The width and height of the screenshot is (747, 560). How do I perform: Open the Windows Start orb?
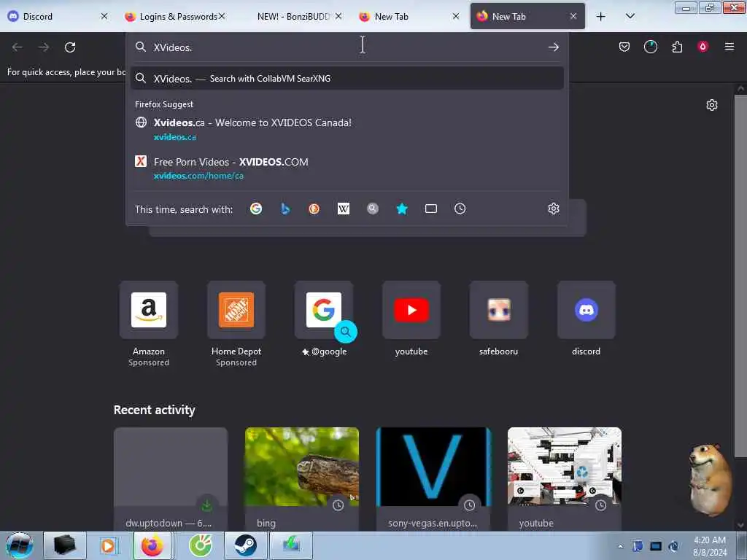19,545
